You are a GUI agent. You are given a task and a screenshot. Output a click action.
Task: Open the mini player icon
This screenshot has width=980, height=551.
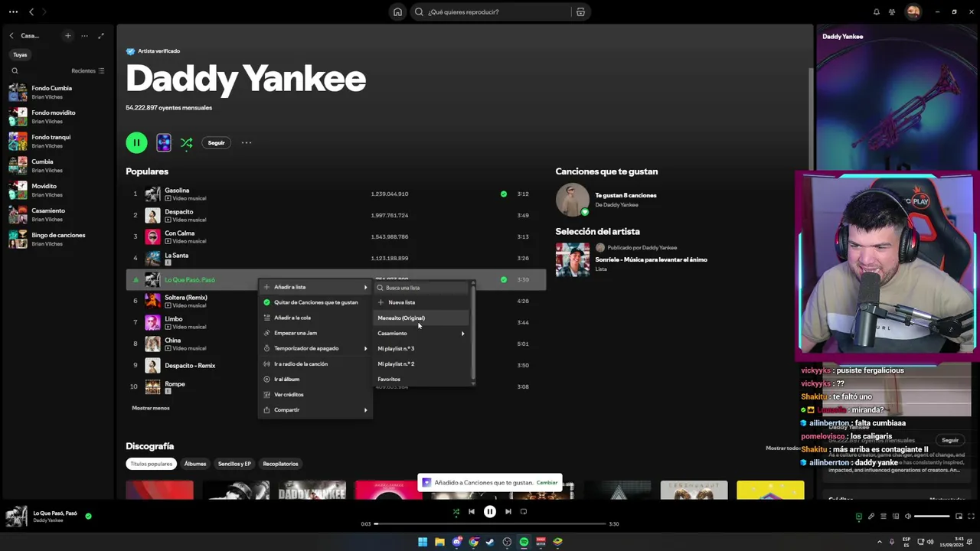[959, 516]
